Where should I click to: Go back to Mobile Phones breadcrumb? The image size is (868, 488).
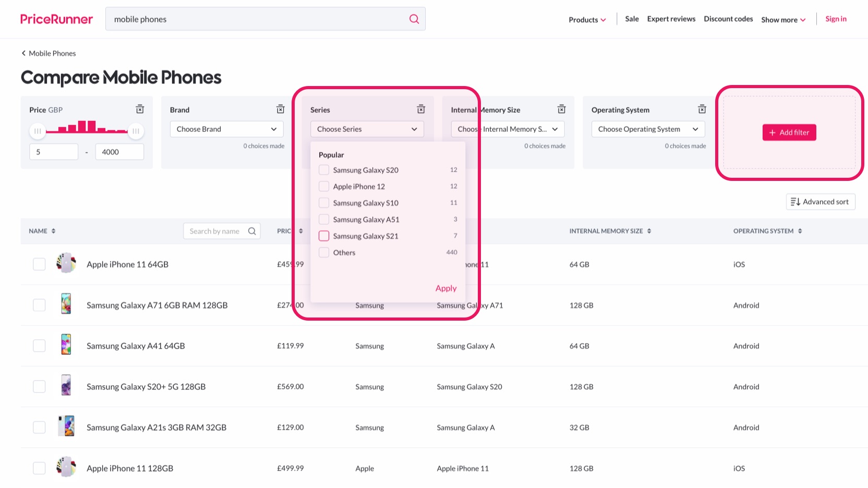click(x=52, y=53)
